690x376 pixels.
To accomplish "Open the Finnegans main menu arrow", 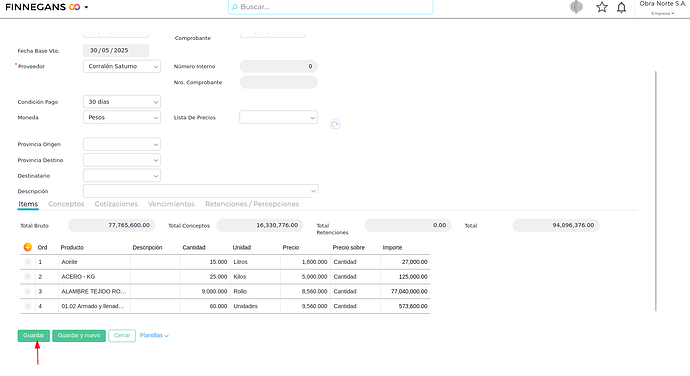I will 86,7.
